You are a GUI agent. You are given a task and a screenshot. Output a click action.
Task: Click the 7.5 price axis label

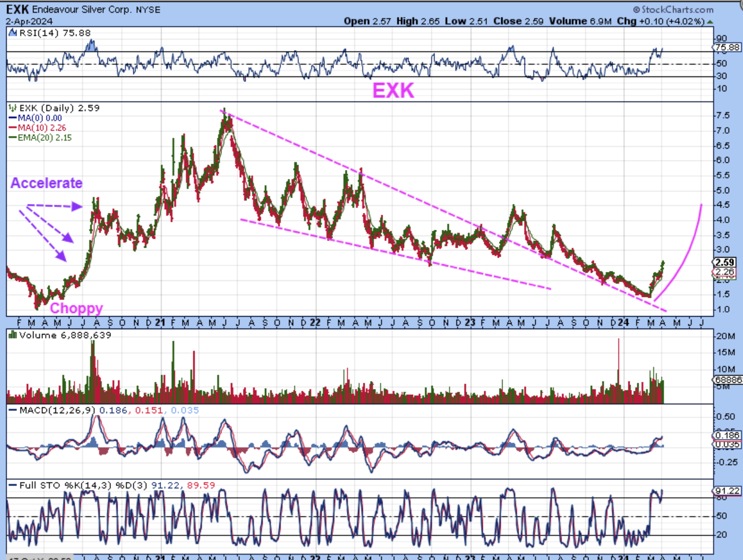pos(723,116)
